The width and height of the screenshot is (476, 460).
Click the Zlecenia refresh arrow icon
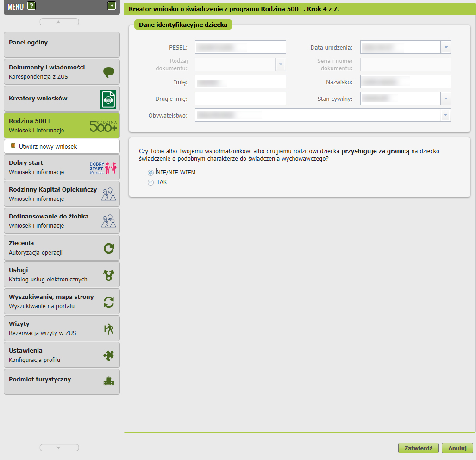(108, 249)
